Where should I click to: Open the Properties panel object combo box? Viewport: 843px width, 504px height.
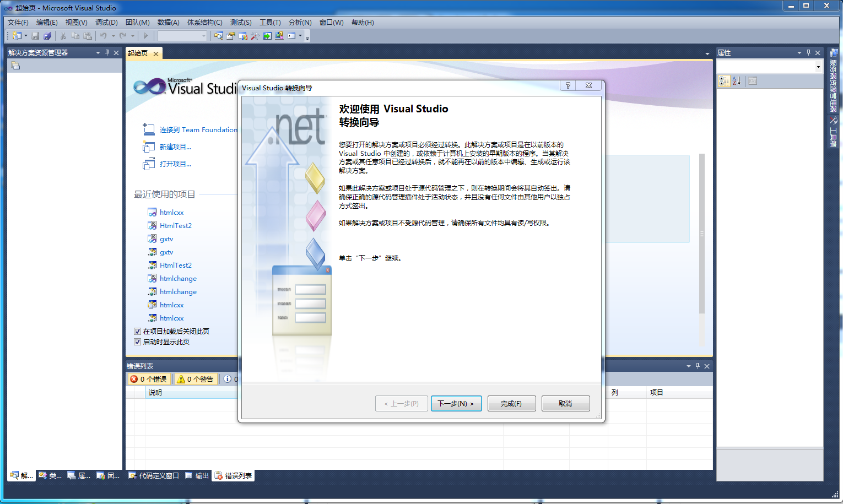(770, 66)
